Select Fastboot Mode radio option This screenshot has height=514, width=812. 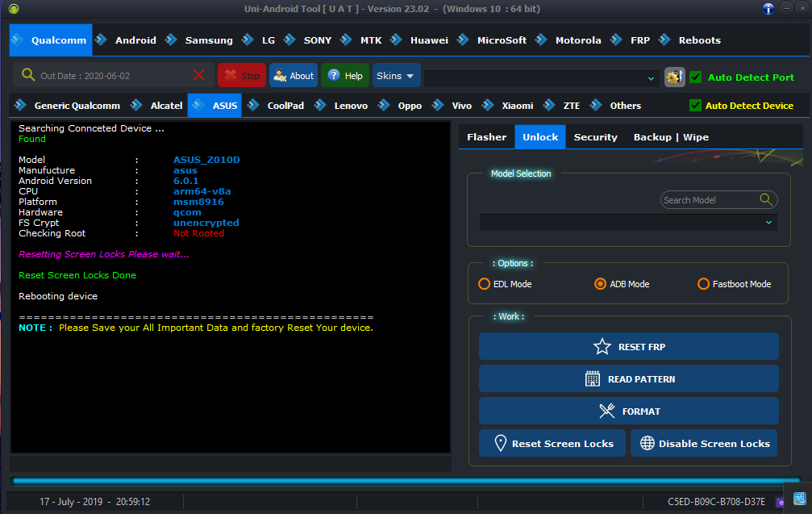click(x=703, y=284)
